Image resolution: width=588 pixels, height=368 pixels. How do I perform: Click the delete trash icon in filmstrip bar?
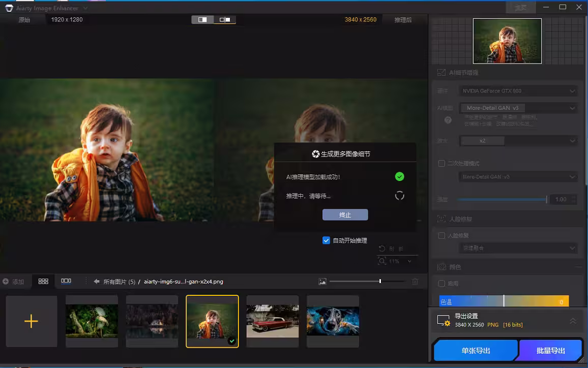pyautogui.click(x=415, y=281)
